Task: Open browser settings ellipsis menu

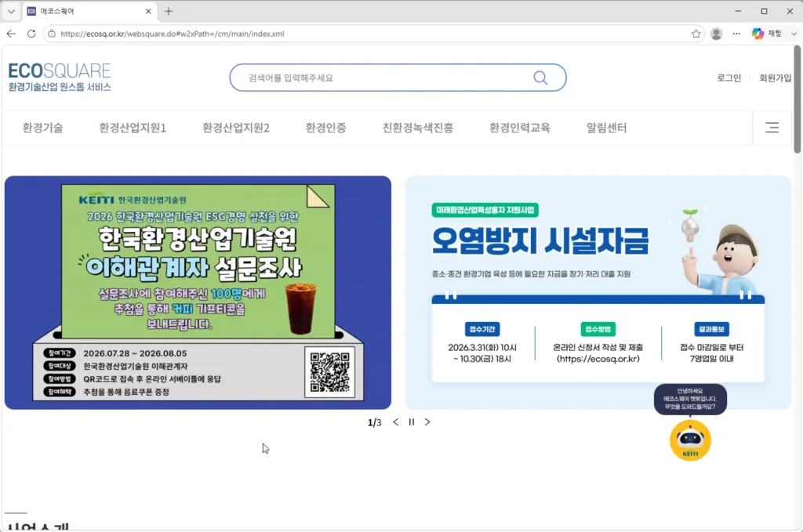Action: click(x=736, y=34)
